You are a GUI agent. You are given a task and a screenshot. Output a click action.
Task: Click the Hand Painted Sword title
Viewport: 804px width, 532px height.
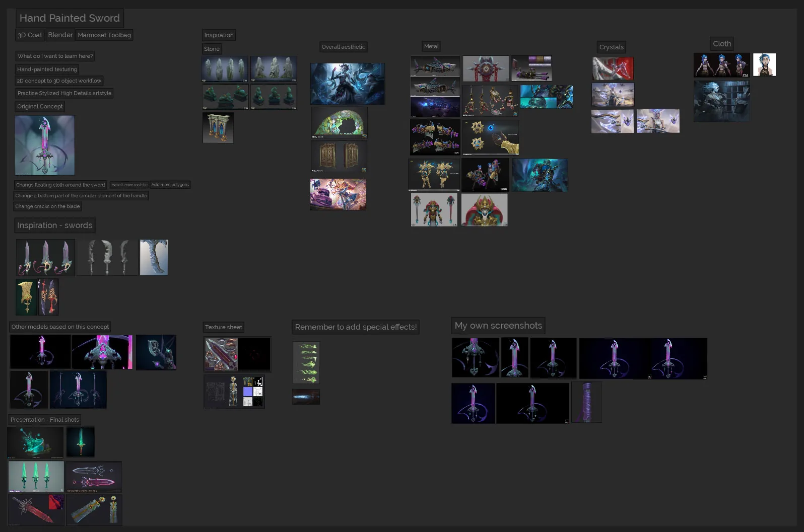click(70, 18)
